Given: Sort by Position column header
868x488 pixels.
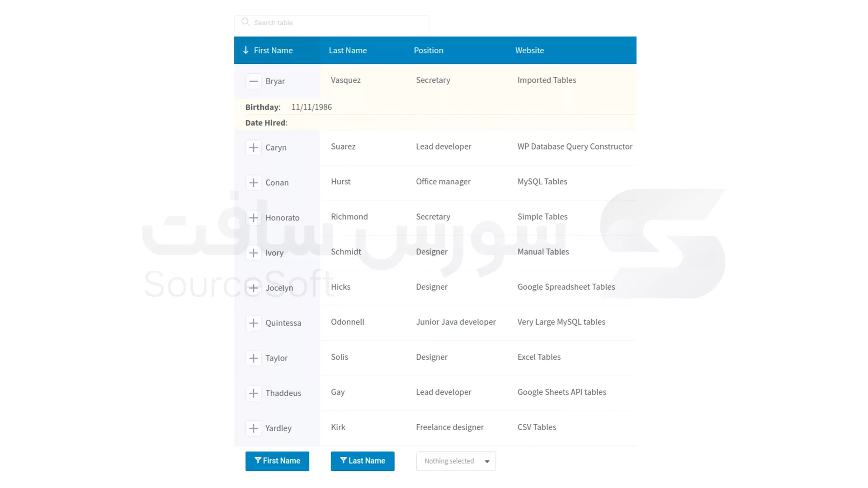Looking at the screenshot, I should [x=428, y=50].
